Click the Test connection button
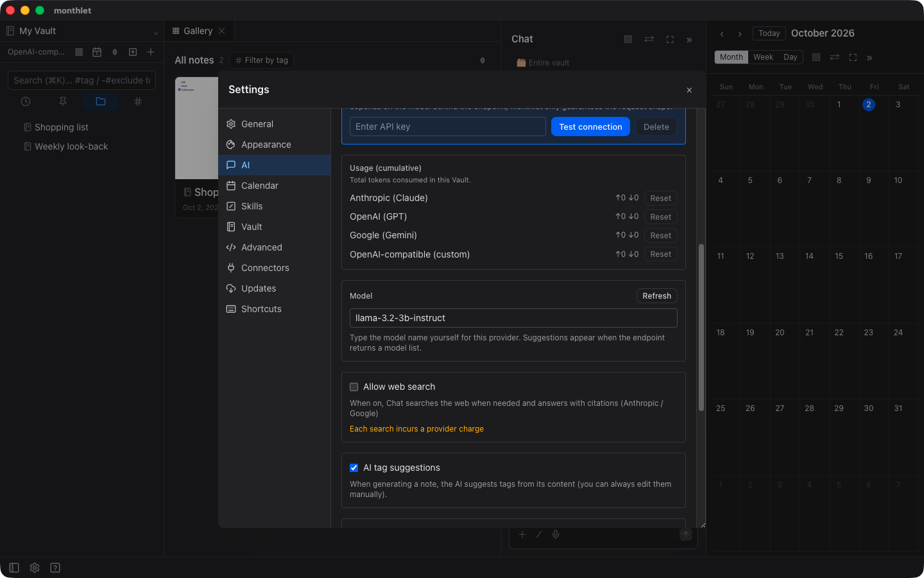The height and width of the screenshot is (578, 924). pos(590,127)
